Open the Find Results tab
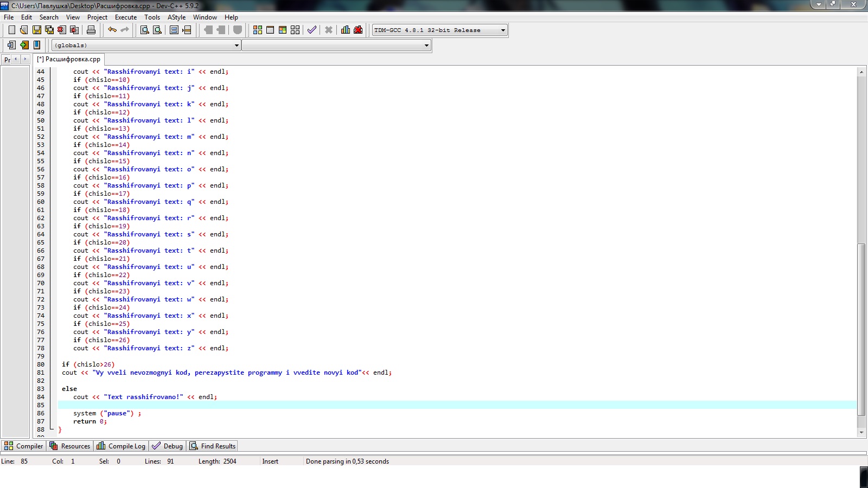 coord(213,446)
